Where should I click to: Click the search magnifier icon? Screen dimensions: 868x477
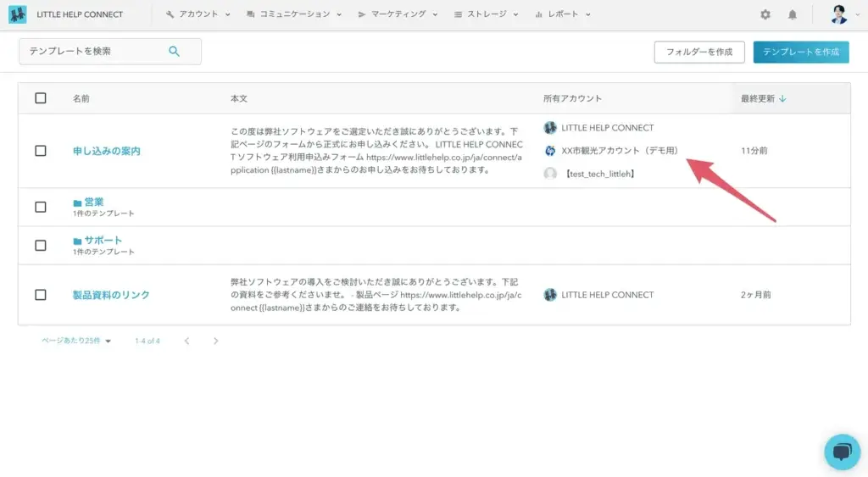[x=175, y=52]
